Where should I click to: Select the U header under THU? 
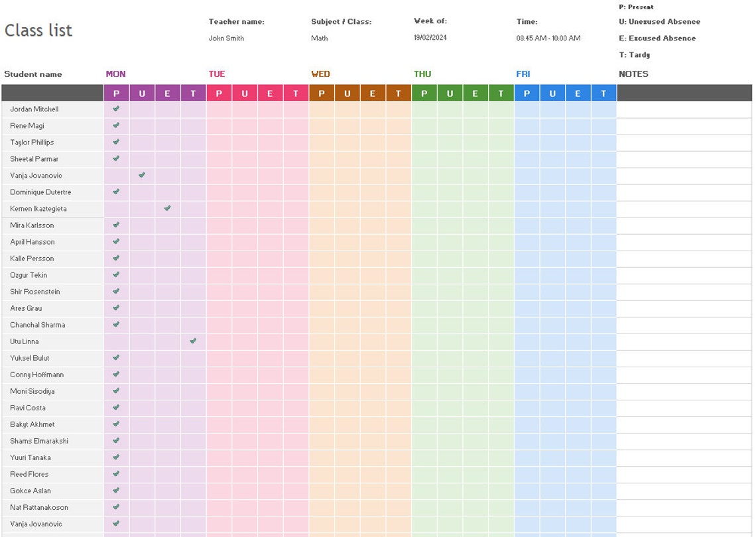point(450,93)
